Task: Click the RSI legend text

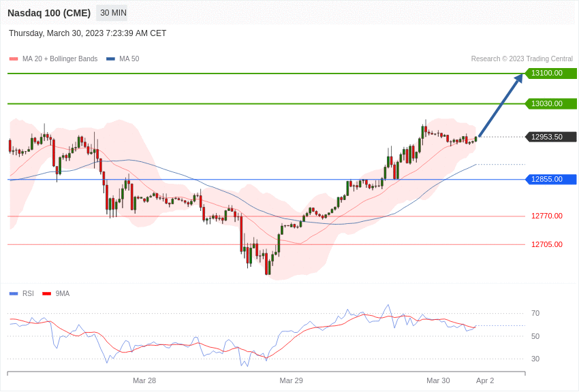Action: tap(28, 294)
